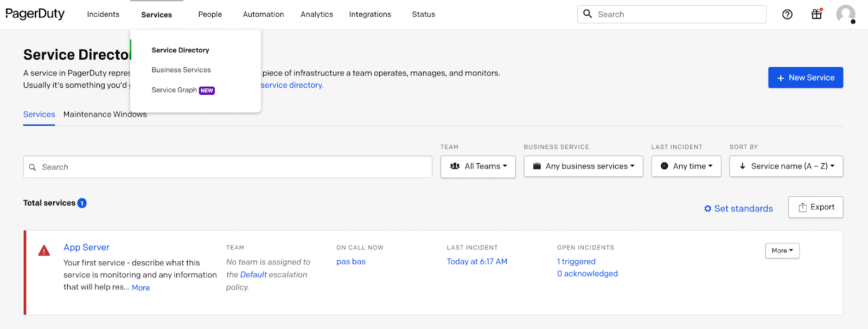This screenshot has height=329, width=868.
Task: Open the help question mark icon
Action: coord(787,15)
